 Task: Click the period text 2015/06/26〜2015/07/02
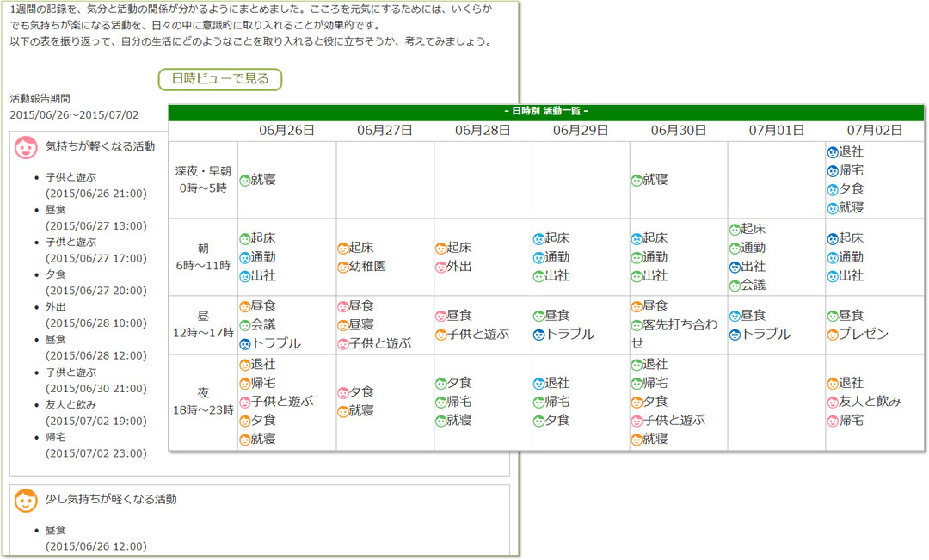pos(74,115)
